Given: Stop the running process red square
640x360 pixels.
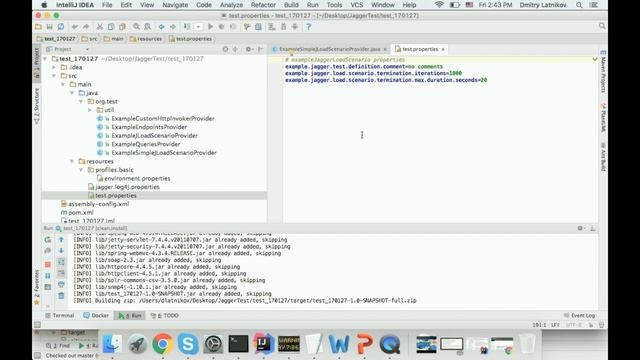Looking at the screenshot, I should tap(48, 264).
